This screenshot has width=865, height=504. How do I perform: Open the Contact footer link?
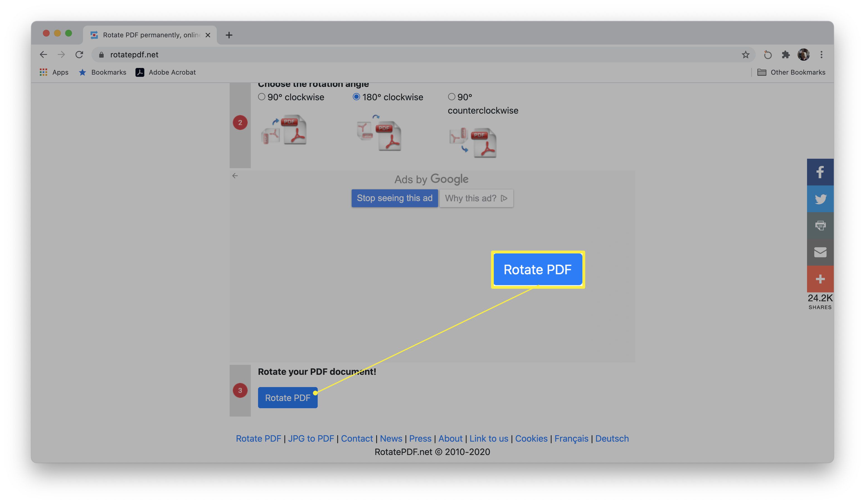click(357, 439)
